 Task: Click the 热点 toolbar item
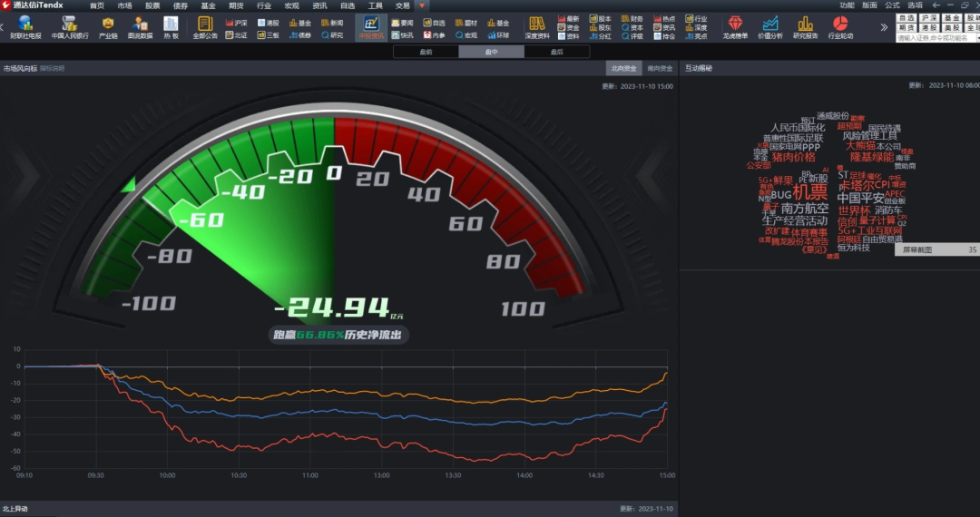pos(663,19)
